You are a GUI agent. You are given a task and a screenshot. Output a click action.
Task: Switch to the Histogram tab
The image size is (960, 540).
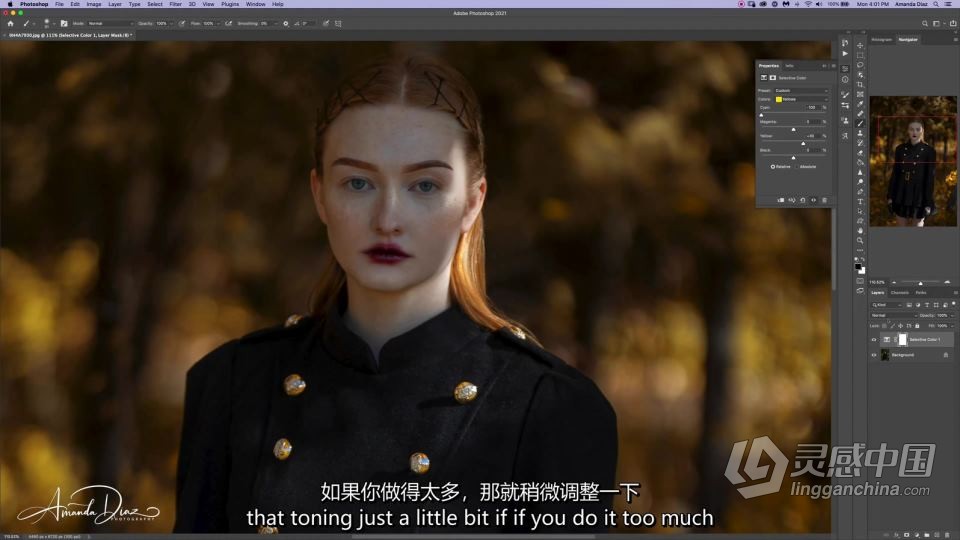click(x=881, y=39)
